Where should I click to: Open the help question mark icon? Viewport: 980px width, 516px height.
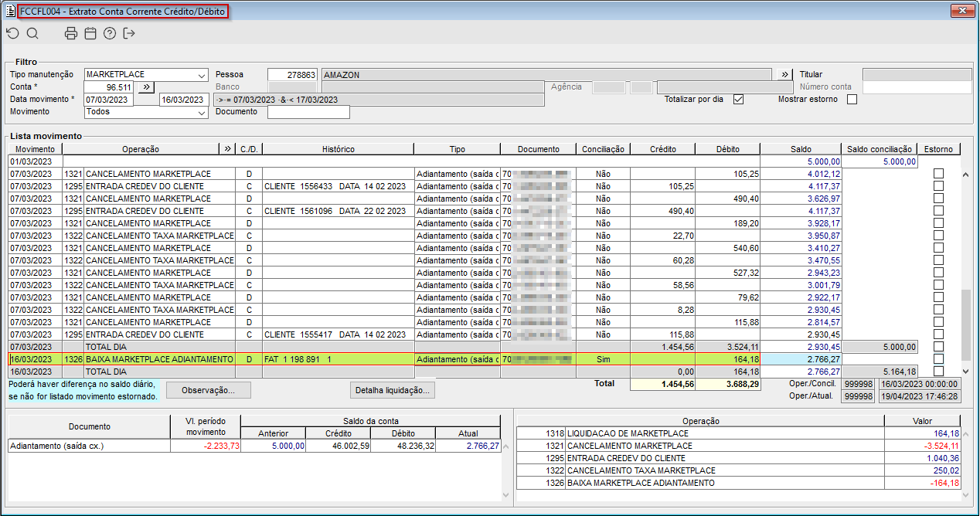[110, 33]
